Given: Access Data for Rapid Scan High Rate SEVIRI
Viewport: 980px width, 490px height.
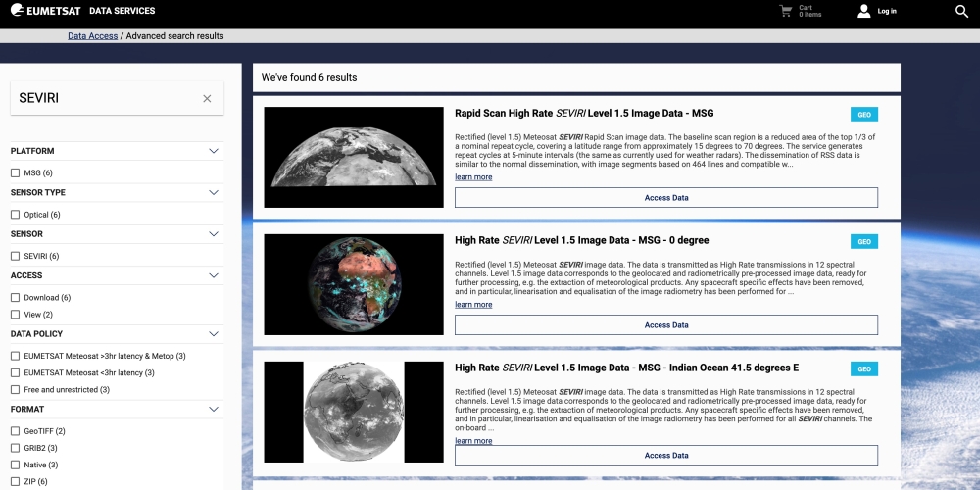Looking at the screenshot, I should [x=666, y=198].
